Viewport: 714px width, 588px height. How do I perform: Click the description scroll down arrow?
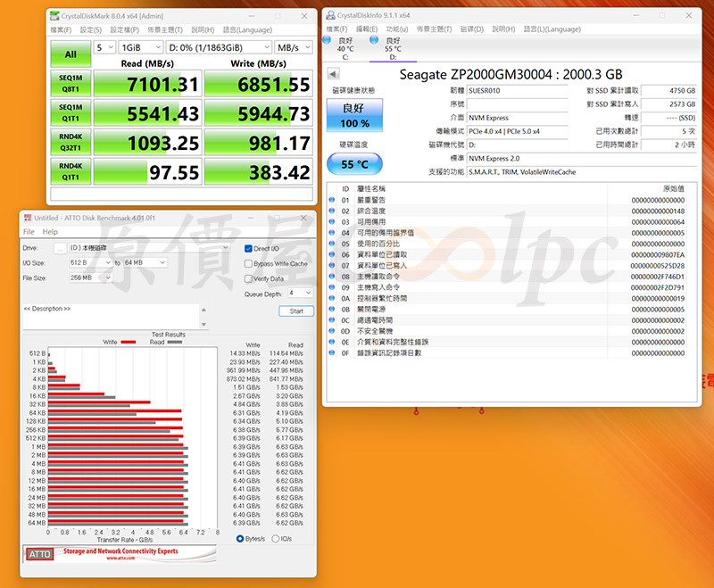click(x=203, y=325)
